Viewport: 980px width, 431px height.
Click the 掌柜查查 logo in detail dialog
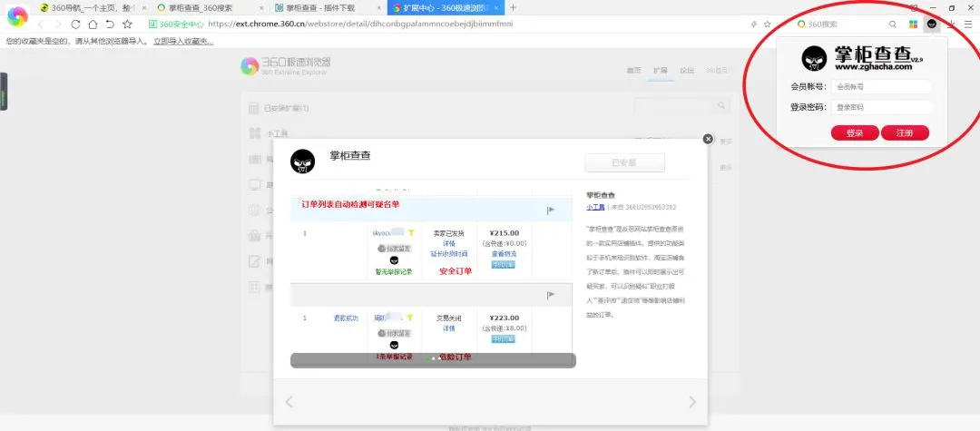pyautogui.click(x=302, y=162)
